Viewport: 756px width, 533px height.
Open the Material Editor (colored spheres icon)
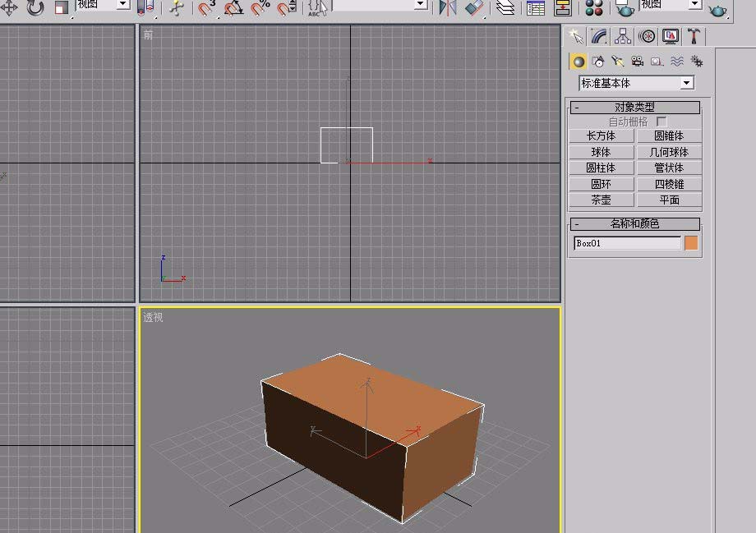click(x=594, y=8)
